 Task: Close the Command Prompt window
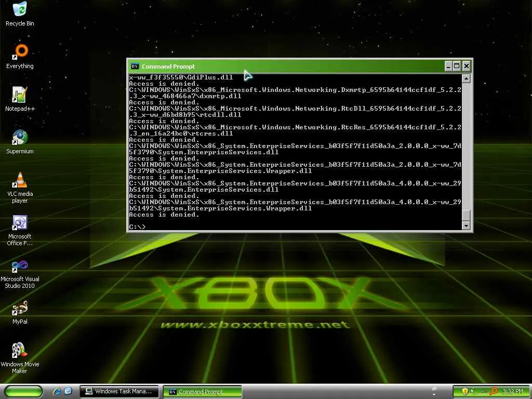coord(467,66)
